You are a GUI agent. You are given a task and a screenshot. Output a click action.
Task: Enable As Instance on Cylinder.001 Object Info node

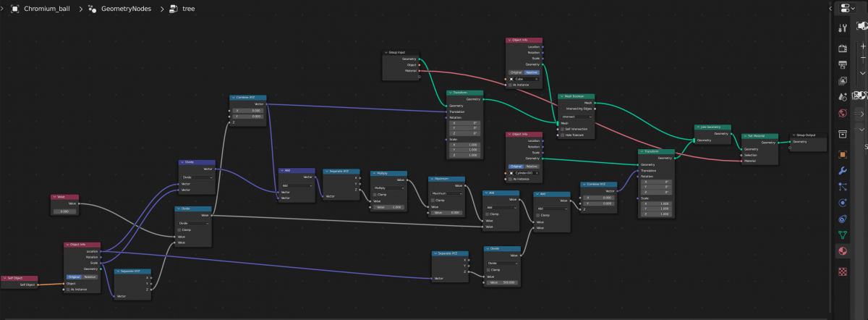pos(510,179)
